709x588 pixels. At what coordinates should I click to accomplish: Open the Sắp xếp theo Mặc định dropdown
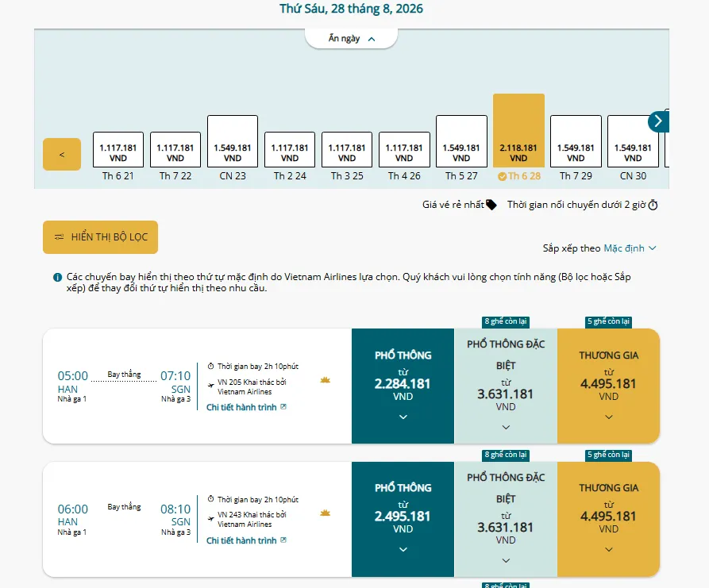click(599, 248)
